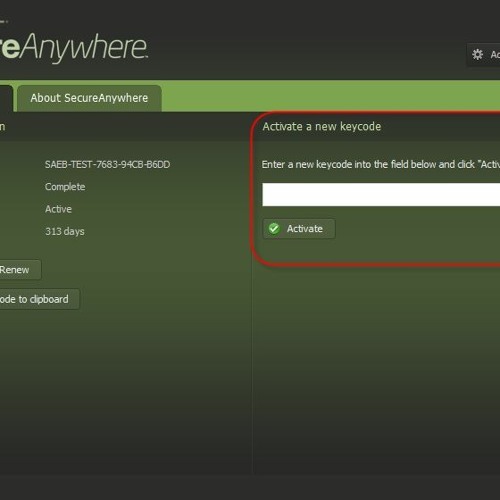Image resolution: width=500 pixels, height=500 pixels.
Task: Click the Activate button
Action: pos(299,229)
